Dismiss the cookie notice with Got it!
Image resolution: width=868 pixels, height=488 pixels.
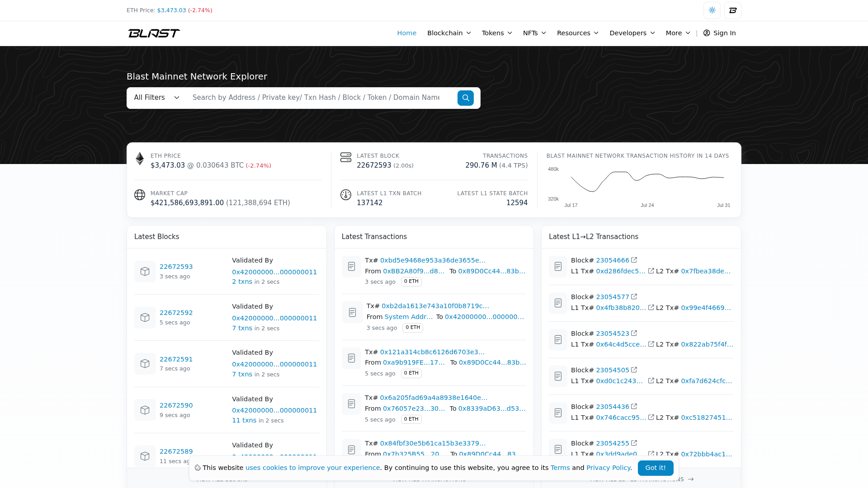[x=656, y=468]
